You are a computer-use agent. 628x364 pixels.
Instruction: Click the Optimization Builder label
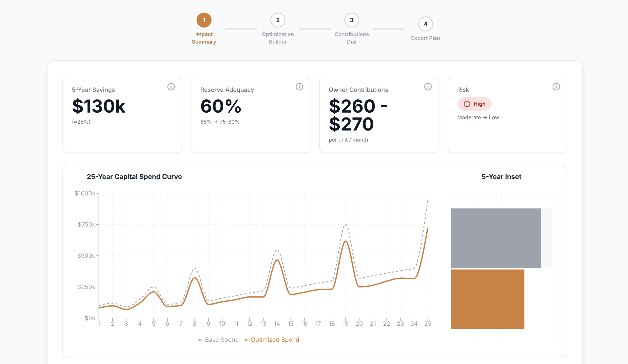click(x=278, y=38)
